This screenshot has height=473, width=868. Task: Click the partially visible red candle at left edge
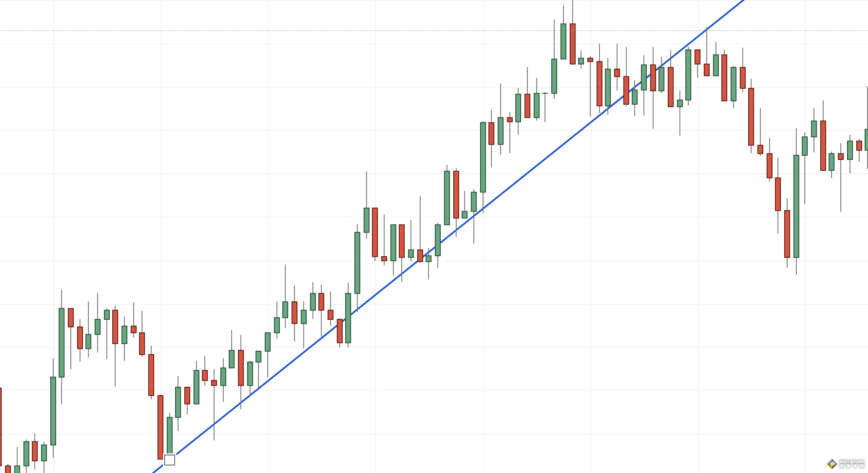point(1,427)
